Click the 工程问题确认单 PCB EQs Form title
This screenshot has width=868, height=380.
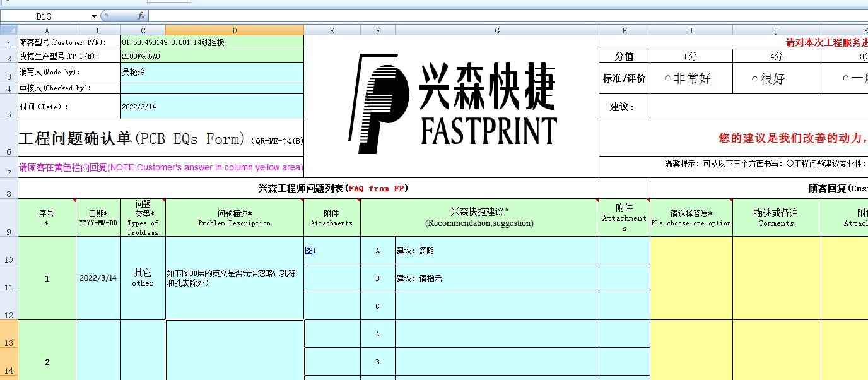161,138
